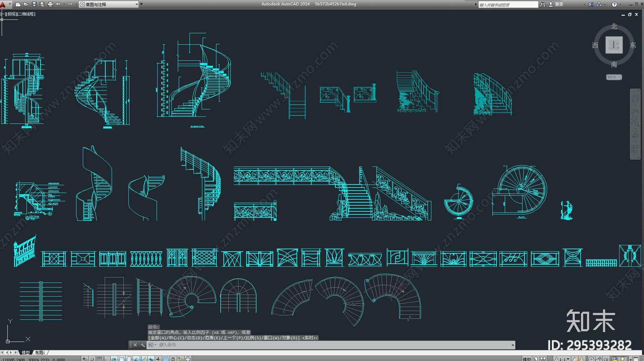Image resolution: width=644 pixels, height=361 pixels.
Task: Choose 上一个(P) zoom option in command line
Action: (233, 338)
